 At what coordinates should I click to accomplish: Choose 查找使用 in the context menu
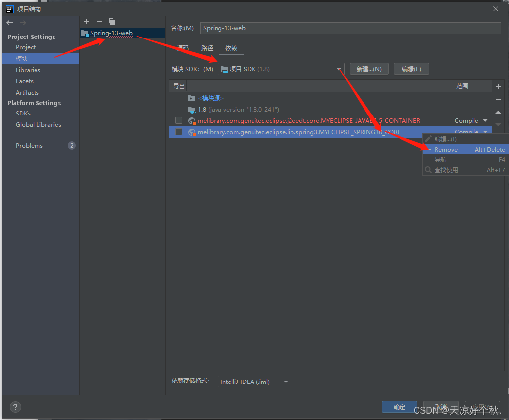click(466, 170)
